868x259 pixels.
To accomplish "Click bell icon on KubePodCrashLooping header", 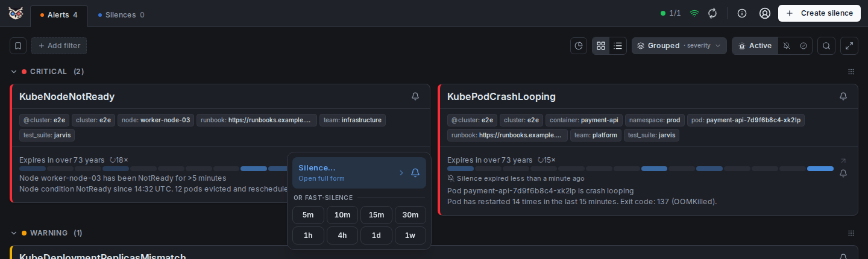I will (x=843, y=96).
